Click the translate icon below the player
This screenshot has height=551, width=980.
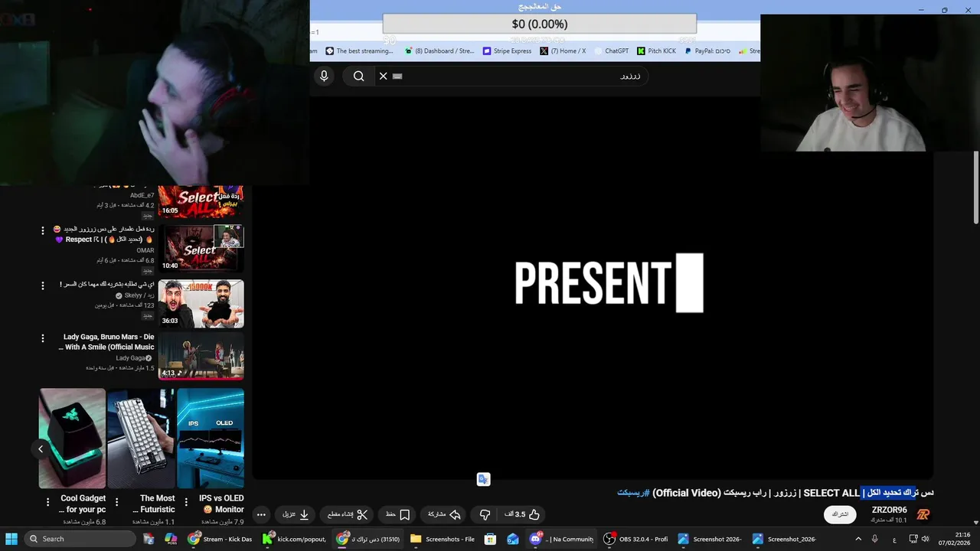coord(483,479)
